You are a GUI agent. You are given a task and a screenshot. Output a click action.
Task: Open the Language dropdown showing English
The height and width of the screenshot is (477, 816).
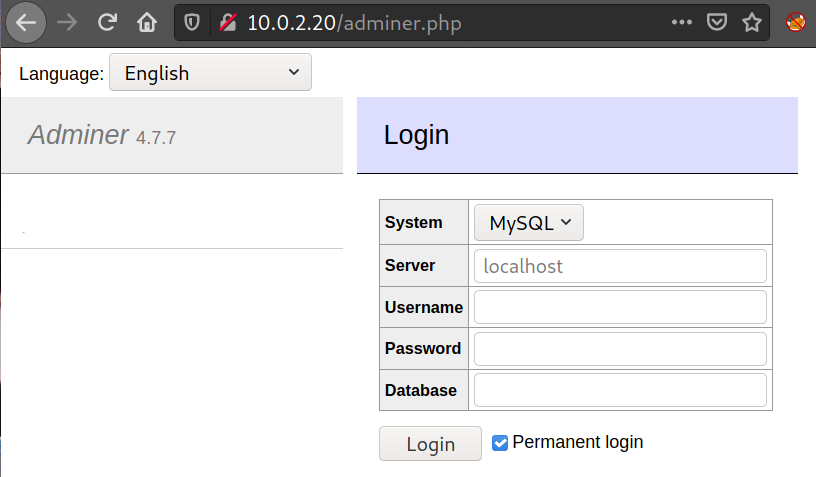(210, 72)
